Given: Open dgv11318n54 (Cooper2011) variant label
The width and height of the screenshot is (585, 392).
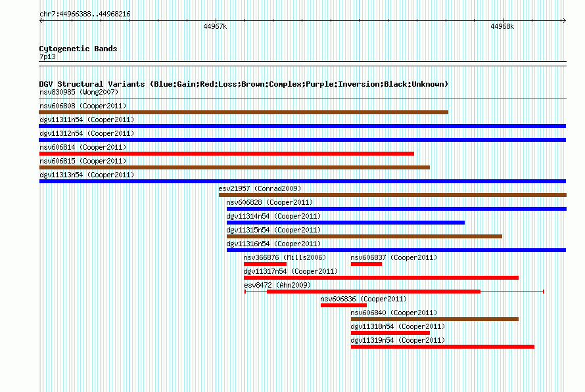Looking at the screenshot, I should click(x=398, y=326).
